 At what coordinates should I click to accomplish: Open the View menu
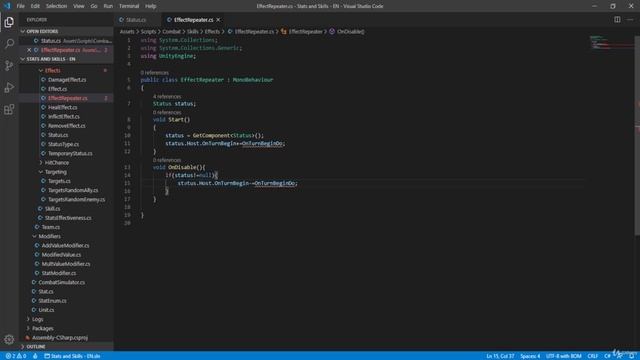(79, 6)
